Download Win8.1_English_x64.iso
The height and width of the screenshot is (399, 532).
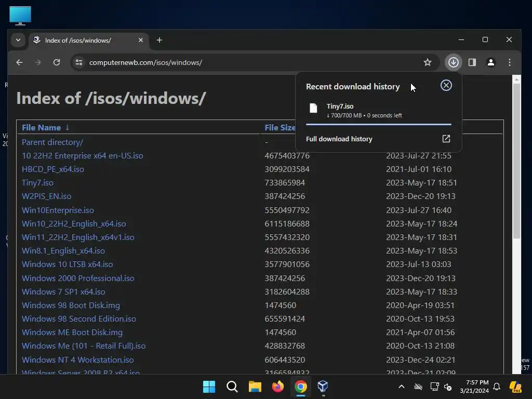63,251
